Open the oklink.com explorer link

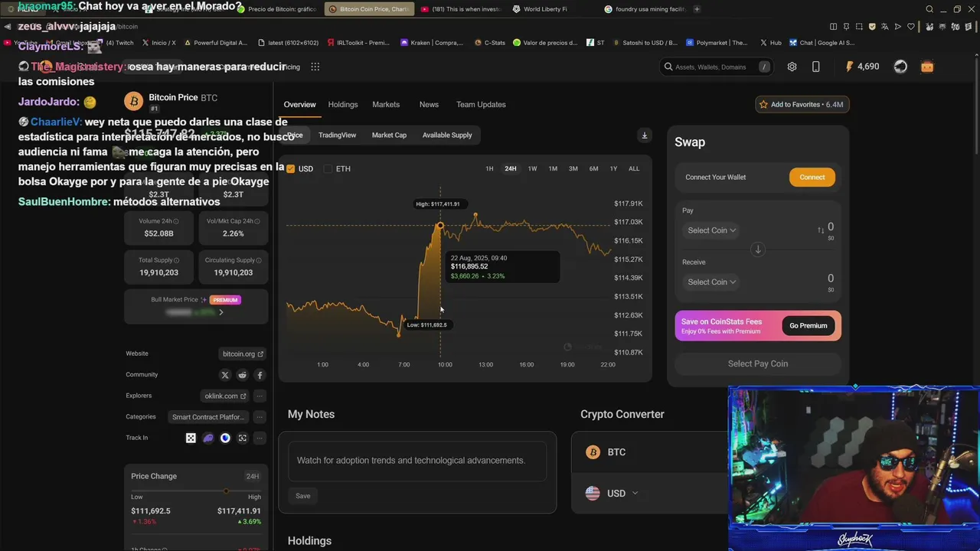225,396
